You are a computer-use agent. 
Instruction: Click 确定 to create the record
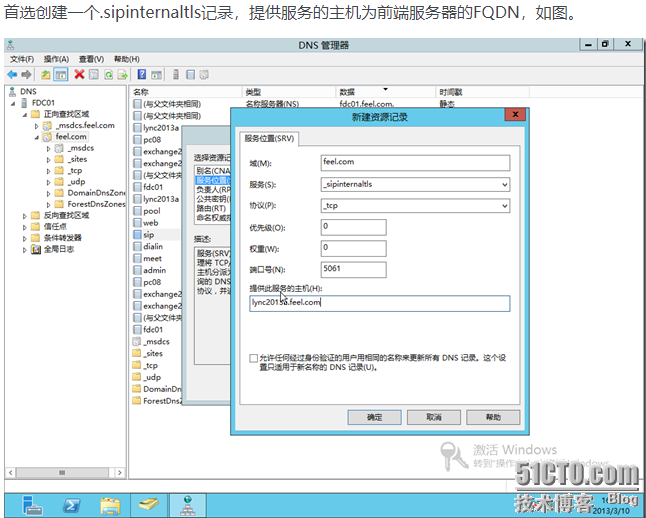pyautogui.click(x=374, y=417)
